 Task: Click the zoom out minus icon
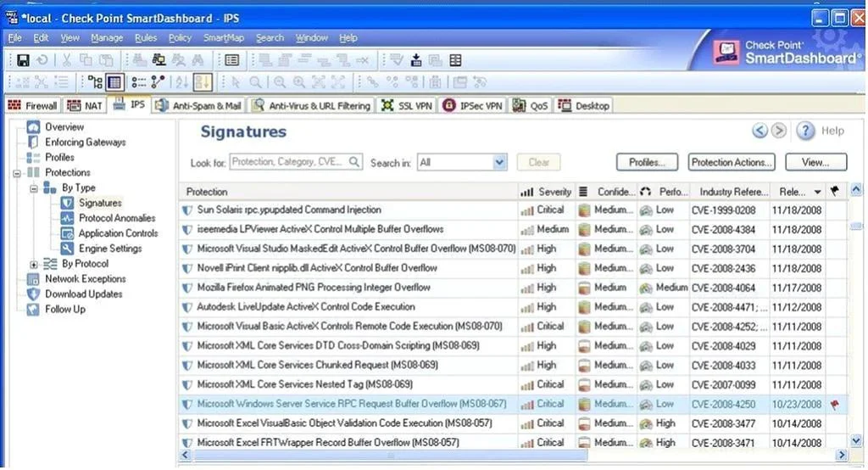tap(280, 82)
